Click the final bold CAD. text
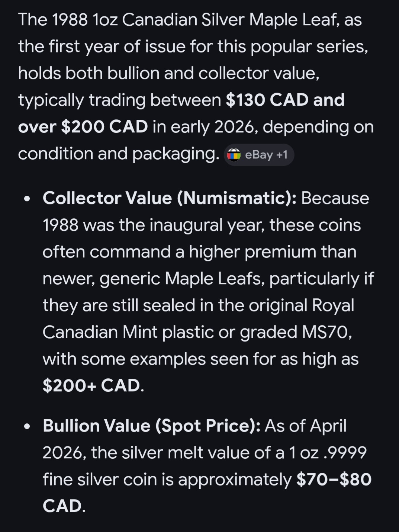Screen dimensions: 399x532 (x=64, y=506)
